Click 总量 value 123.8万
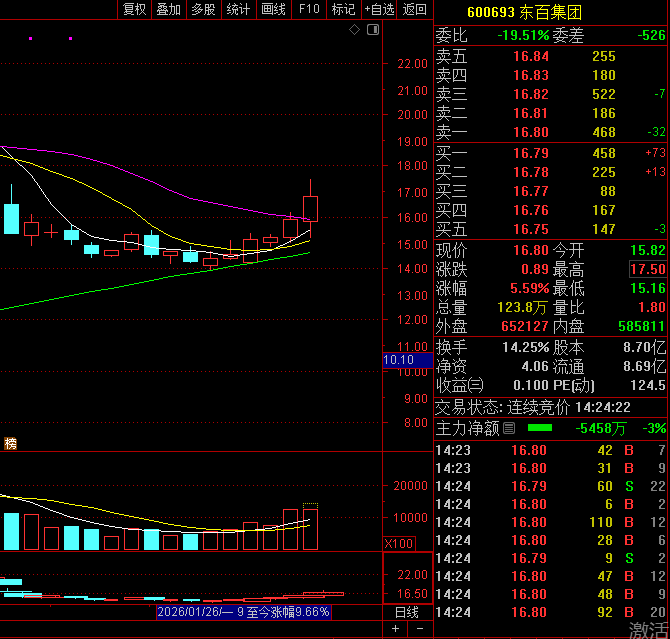The height and width of the screenshot is (639, 670). 522,307
